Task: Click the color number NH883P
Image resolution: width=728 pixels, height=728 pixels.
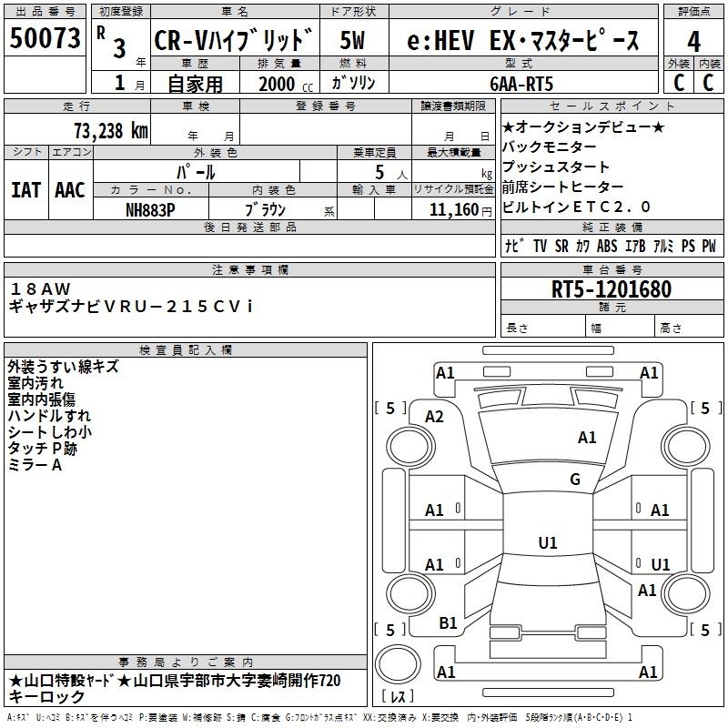Action: tap(151, 208)
